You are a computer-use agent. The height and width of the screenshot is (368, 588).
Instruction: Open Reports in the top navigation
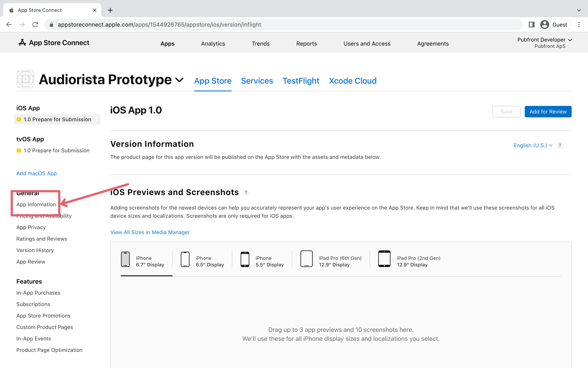point(306,44)
